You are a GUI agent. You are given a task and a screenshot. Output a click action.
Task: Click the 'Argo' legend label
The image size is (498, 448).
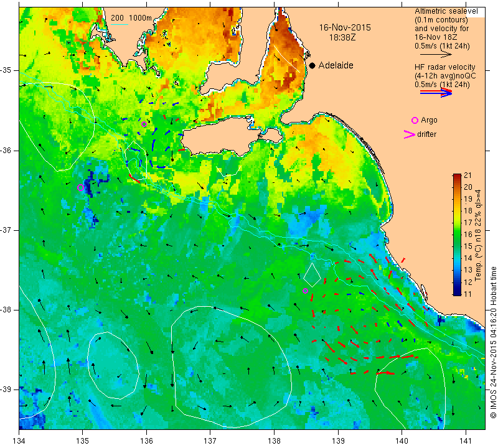coord(429,120)
